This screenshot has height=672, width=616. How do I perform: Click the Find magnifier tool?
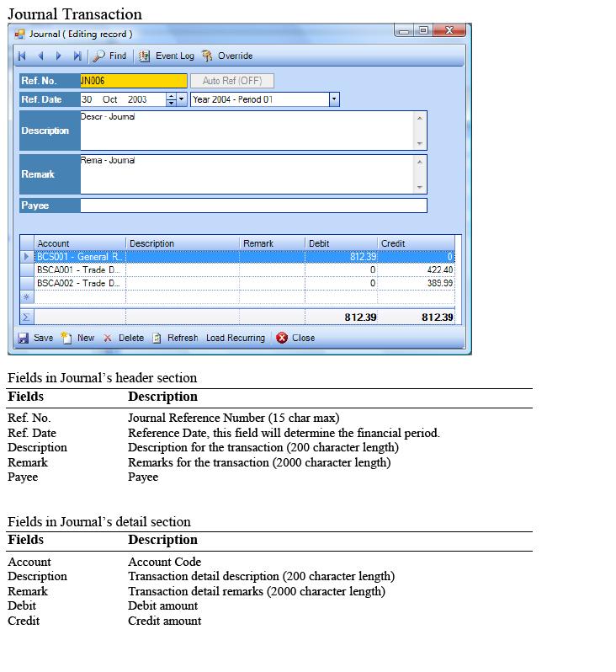pyautogui.click(x=109, y=56)
